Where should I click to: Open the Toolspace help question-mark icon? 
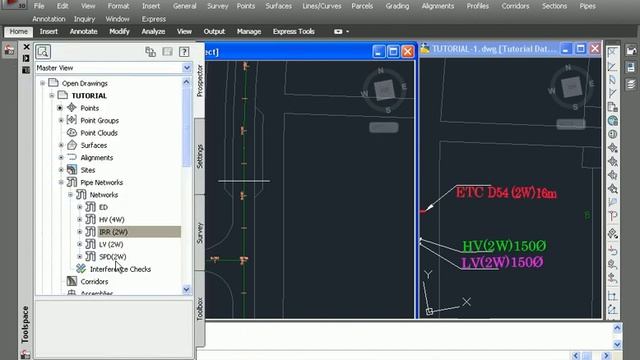click(x=184, y=51)
